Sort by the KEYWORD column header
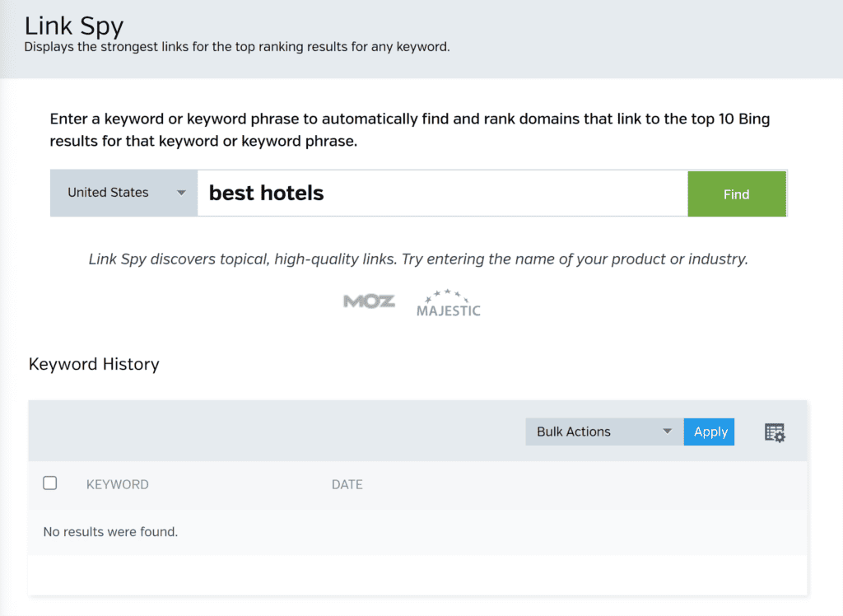Screen dimensions: 843x616 (x=118, y=484)
